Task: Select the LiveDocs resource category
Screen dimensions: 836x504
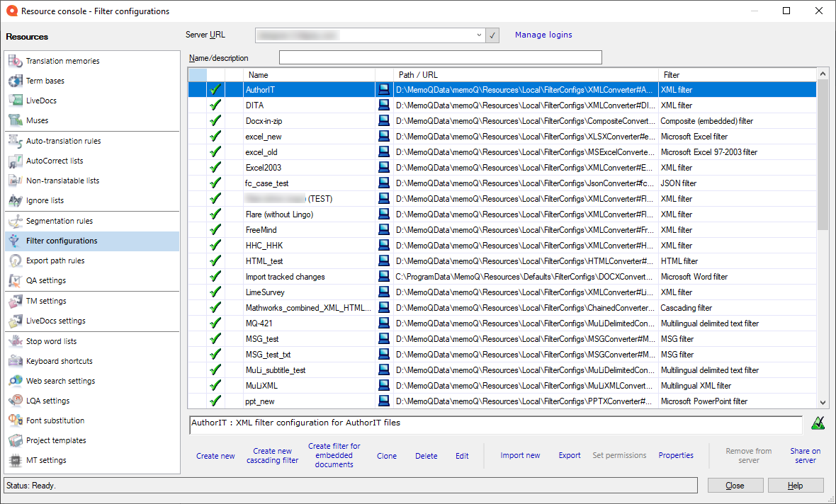Action: pyautogui.click(x=50, y=101)
